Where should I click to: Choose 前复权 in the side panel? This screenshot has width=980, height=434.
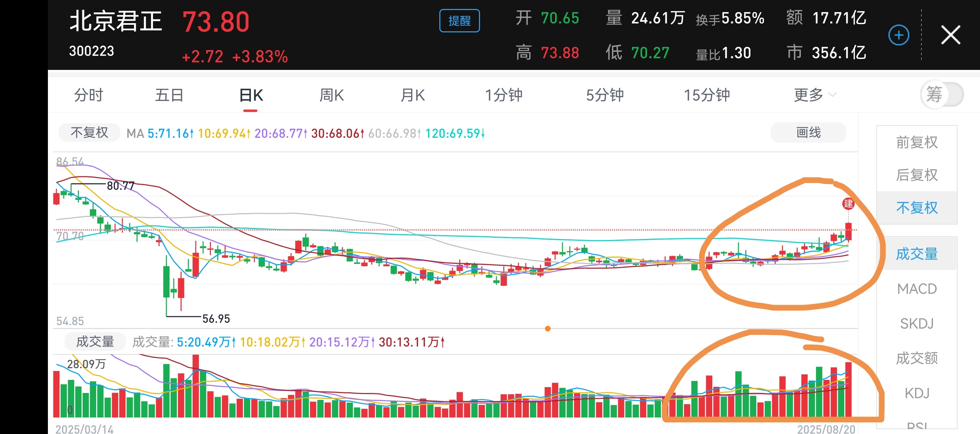coord(917,142)
